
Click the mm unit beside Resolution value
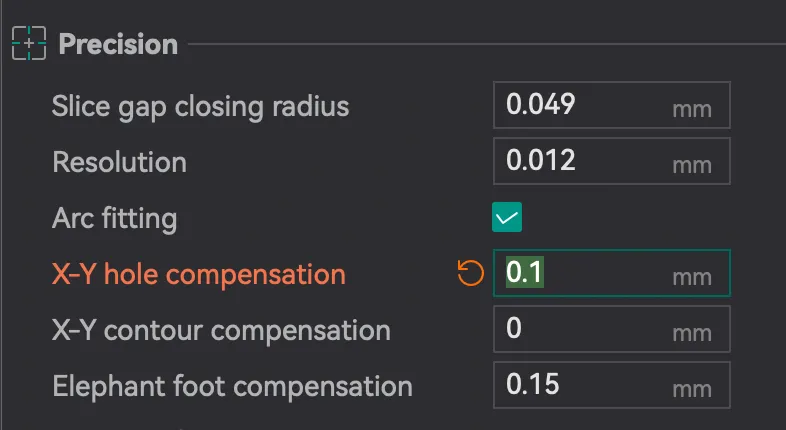point(692,166)
